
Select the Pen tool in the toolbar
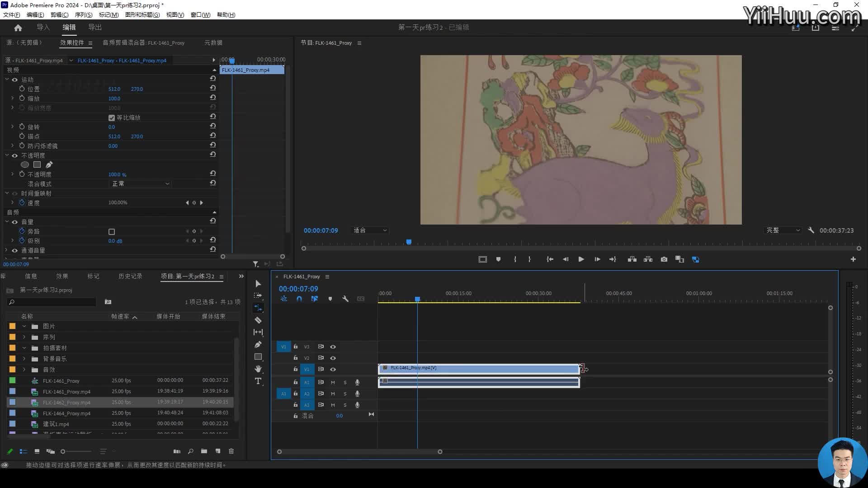tap(258, 345)
